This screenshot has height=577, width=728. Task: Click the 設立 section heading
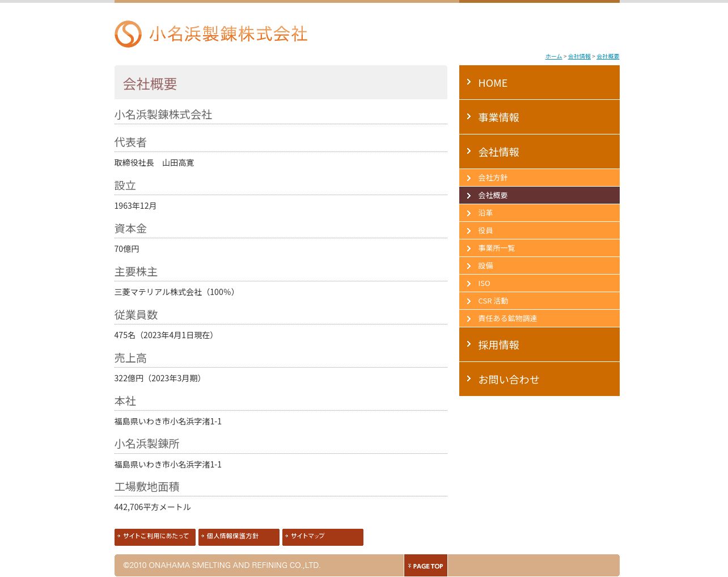125,186
